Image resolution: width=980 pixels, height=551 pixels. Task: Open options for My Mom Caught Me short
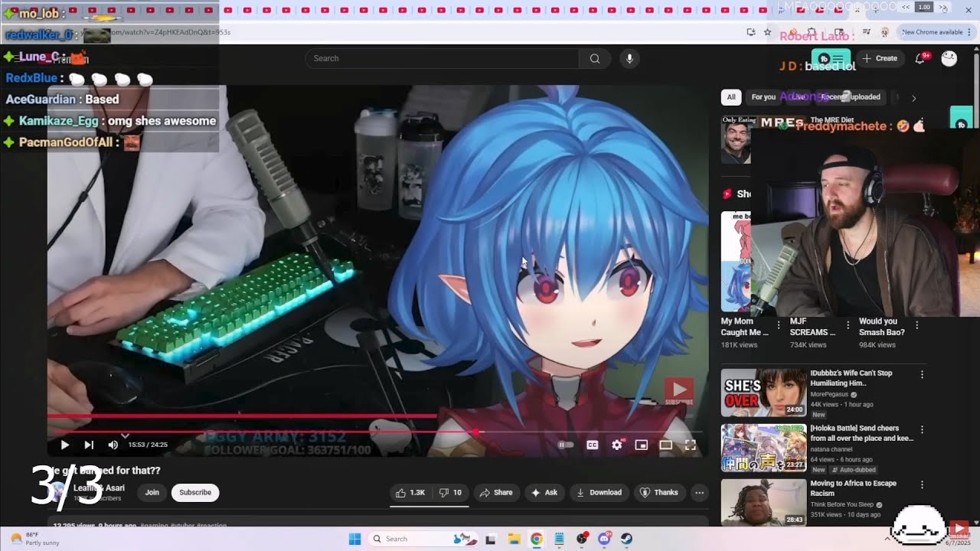click(779, 325)
